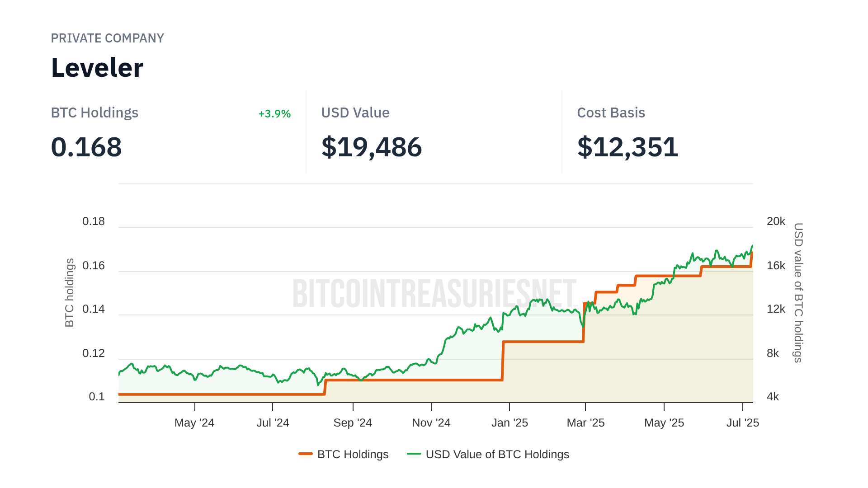Click the Cost Basis stat label
Viewport: 868px width, 488px height.
611,113
